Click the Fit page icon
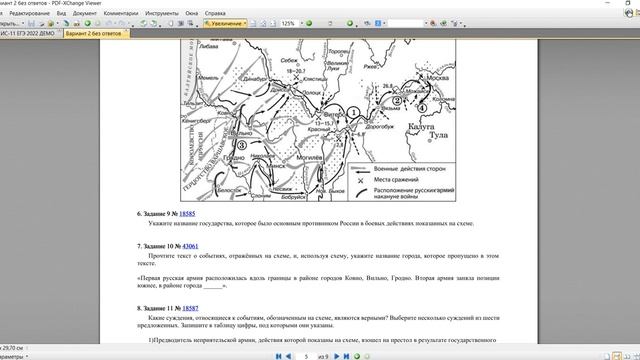The width and height of the screenshot is (640, 360). point(263,24)
